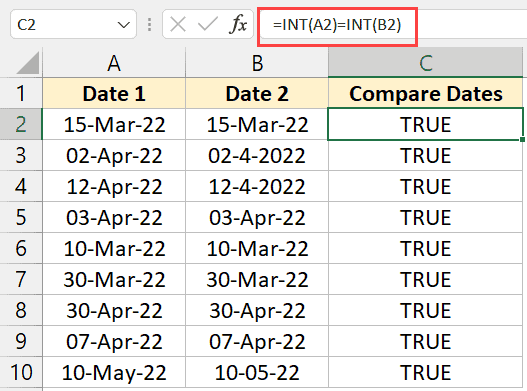The width and height of the screenshot is (527, 391).
Task: Select cell B2 with 15-Mar-22
Action: [257, 124]
